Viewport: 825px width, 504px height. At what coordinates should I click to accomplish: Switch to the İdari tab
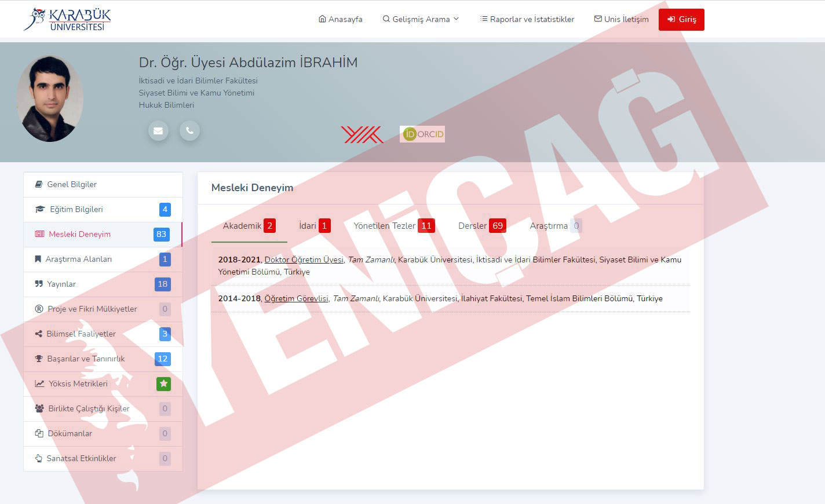coord(315,226)
